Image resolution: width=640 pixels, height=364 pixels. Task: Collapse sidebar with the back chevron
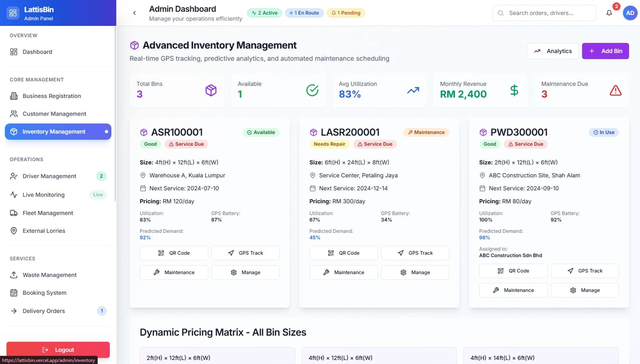pos(134,13)
